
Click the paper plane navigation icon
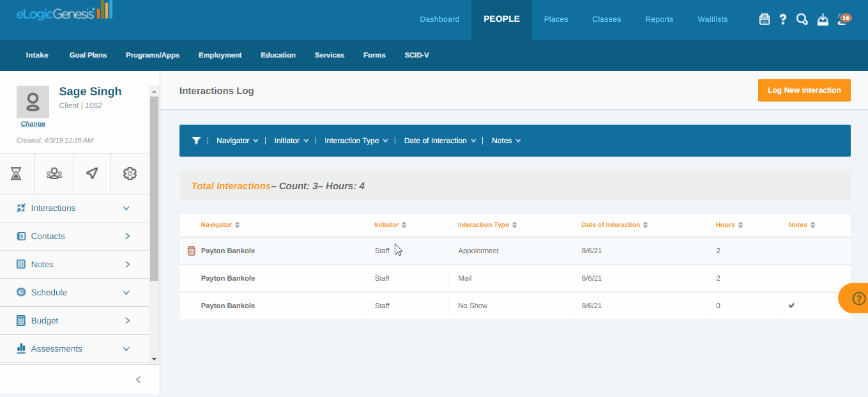pos(92,173)
